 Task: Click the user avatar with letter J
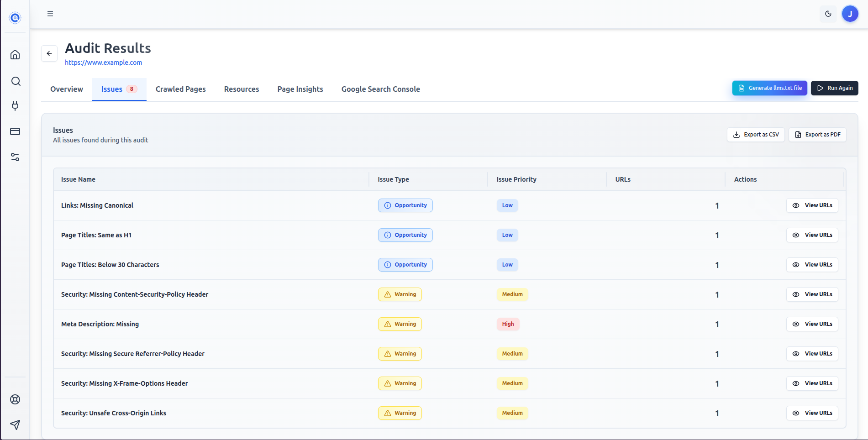click(x=850, y=14)
